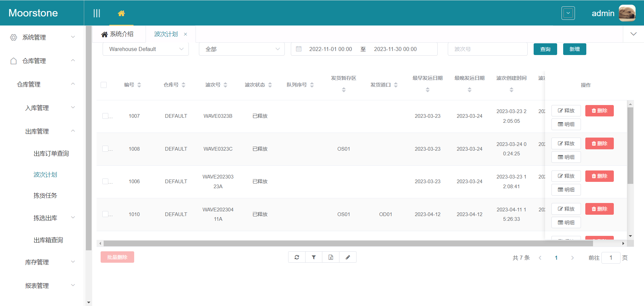Screen dimensions: 644x306
Task: Close the 波次计划 tab with X
Action: click(185, 34)
